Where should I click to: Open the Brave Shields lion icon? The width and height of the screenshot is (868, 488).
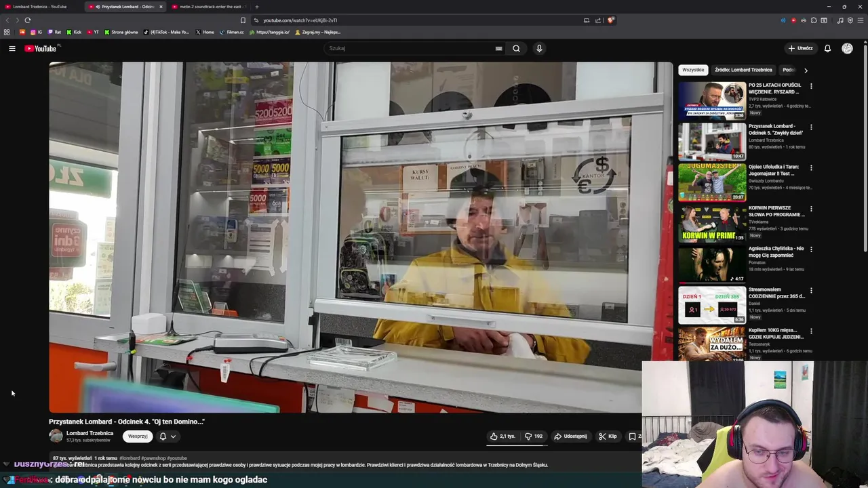tap(610, 20)
